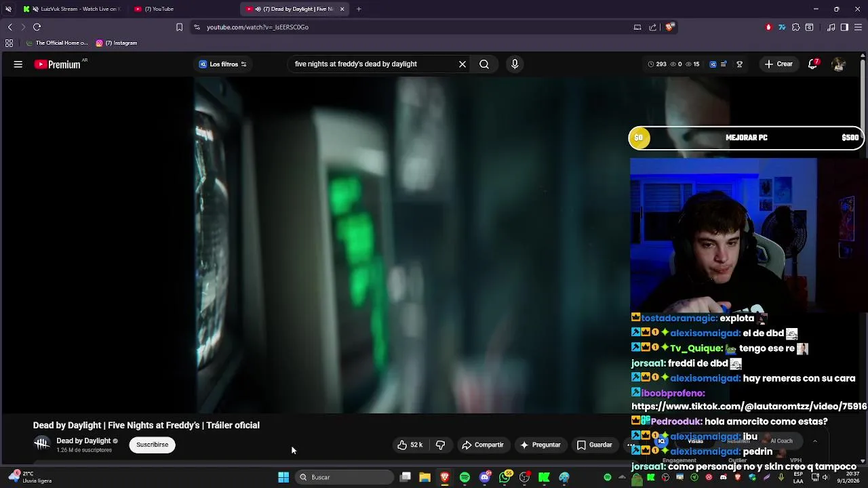The width and height of the screenshot is (868, 488).
Task: Click the red extension icon in toolbar
Action: [x=768, y=27]
